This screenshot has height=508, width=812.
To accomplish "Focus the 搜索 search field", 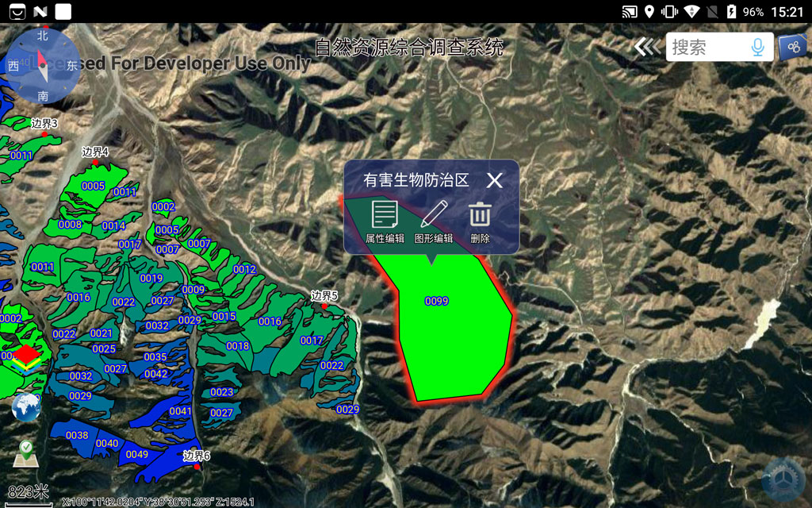I will point(706,48).
